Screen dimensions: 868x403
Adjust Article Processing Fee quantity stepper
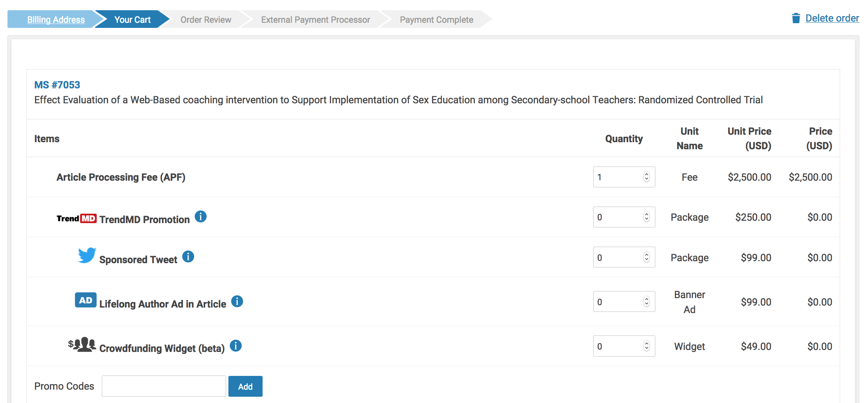pyautogui.click(x=646, y=177)
